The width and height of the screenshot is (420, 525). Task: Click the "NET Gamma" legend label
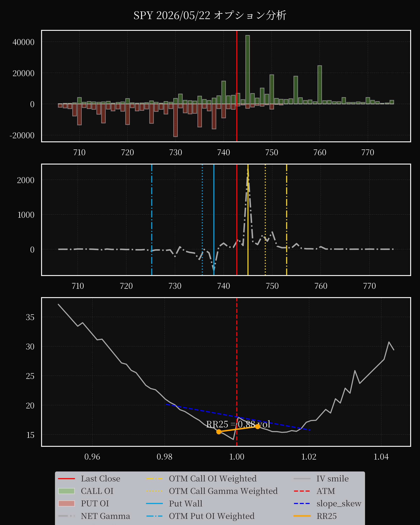click(x=105, y=516)
